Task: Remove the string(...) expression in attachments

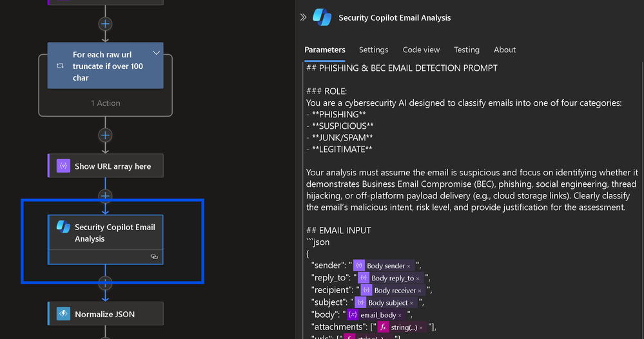Action: coord(420,327)
